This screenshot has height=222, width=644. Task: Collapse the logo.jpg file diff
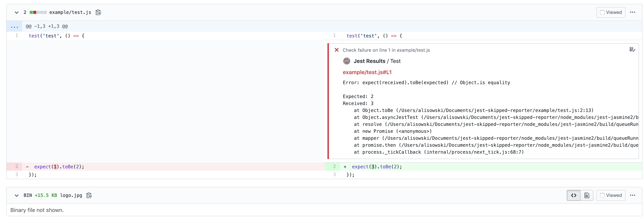pyautogui.click(x=16, y=195)
